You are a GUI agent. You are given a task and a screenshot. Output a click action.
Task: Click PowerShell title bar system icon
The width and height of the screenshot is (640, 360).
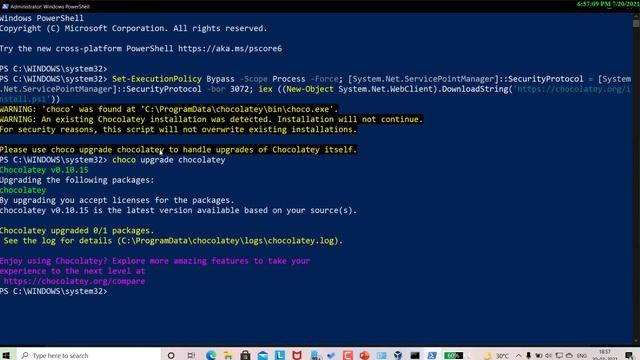point(5,6)
